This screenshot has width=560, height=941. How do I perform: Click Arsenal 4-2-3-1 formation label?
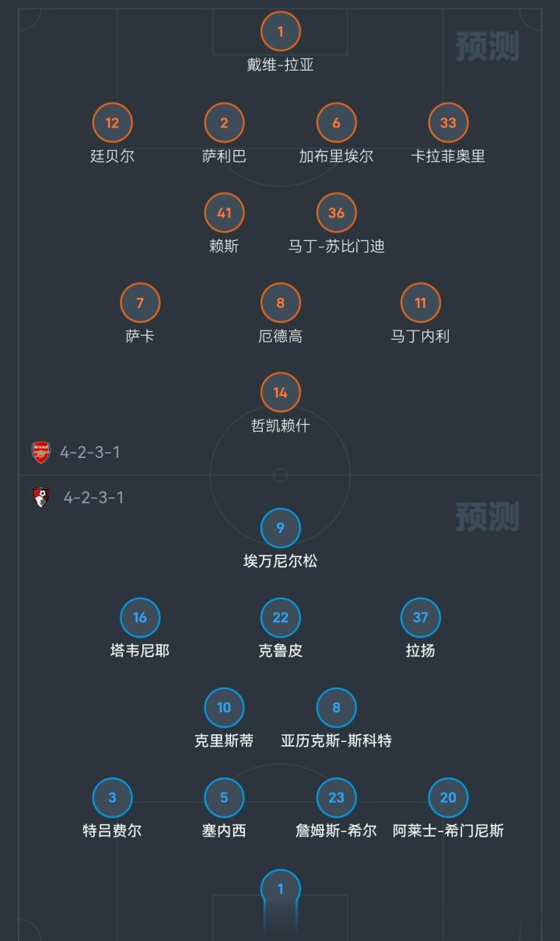click(90, 453)
